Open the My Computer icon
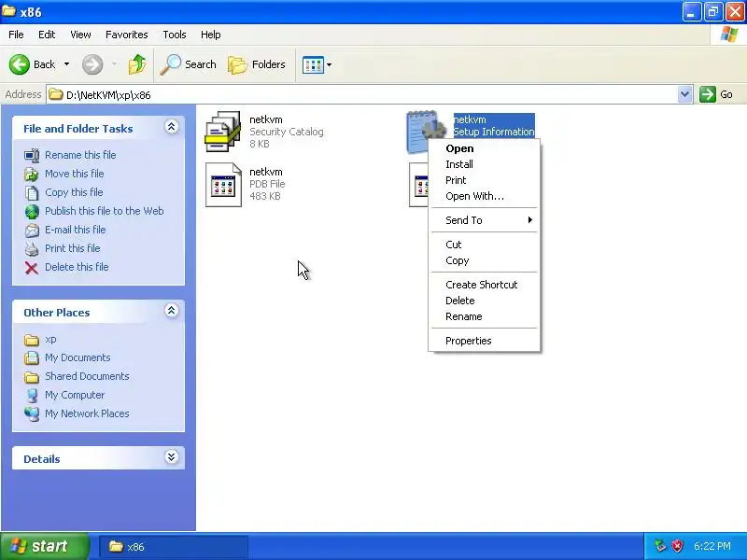747x560 pixels. tap(32, 395)
